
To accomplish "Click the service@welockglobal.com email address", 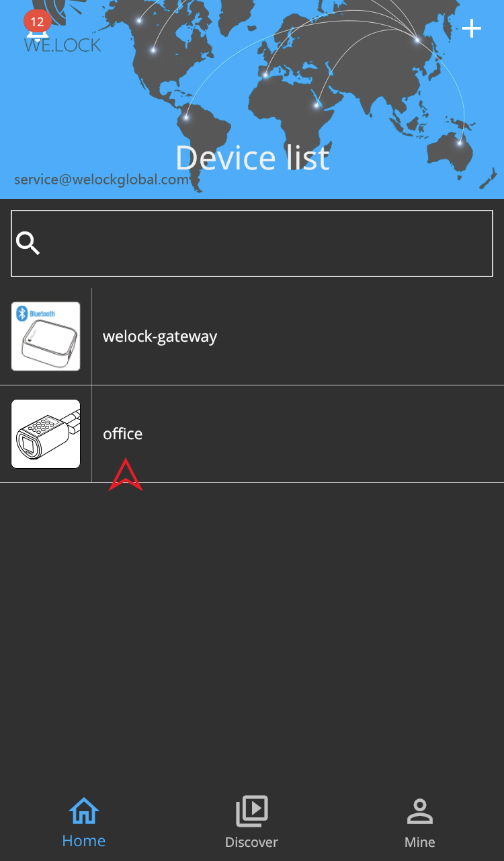I will pos(101,180).
